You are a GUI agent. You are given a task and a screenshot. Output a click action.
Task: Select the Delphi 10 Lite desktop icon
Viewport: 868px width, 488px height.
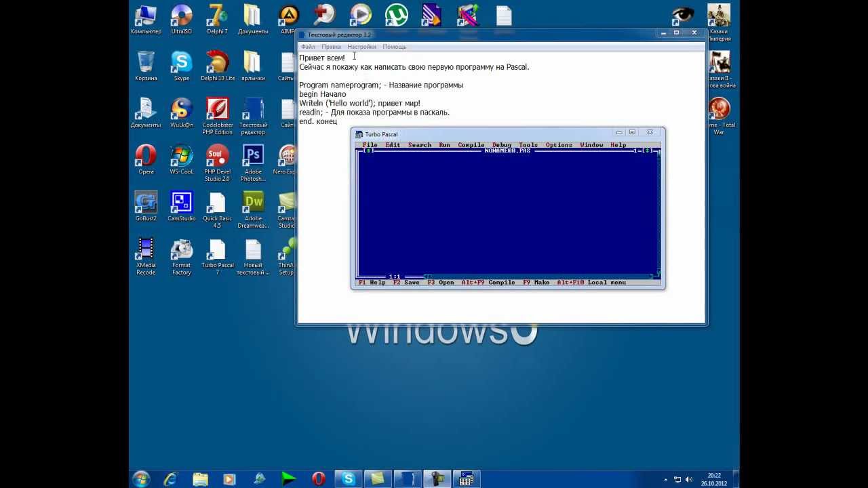point(217,66)
